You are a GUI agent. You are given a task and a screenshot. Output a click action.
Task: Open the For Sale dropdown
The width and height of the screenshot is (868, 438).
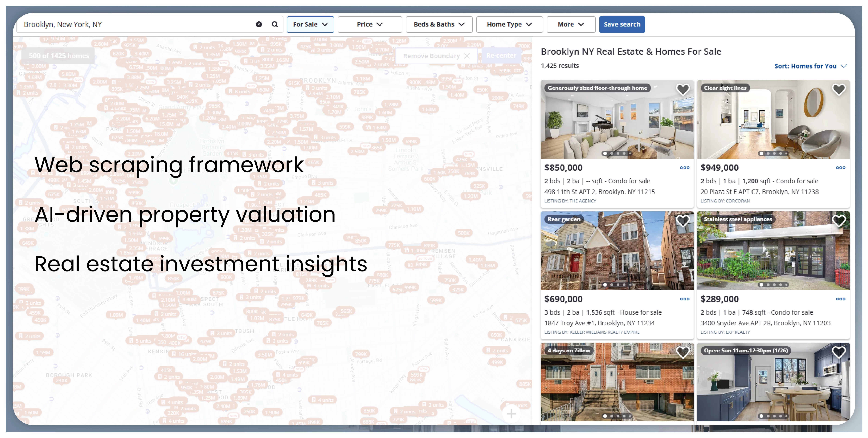click(310, 24)
